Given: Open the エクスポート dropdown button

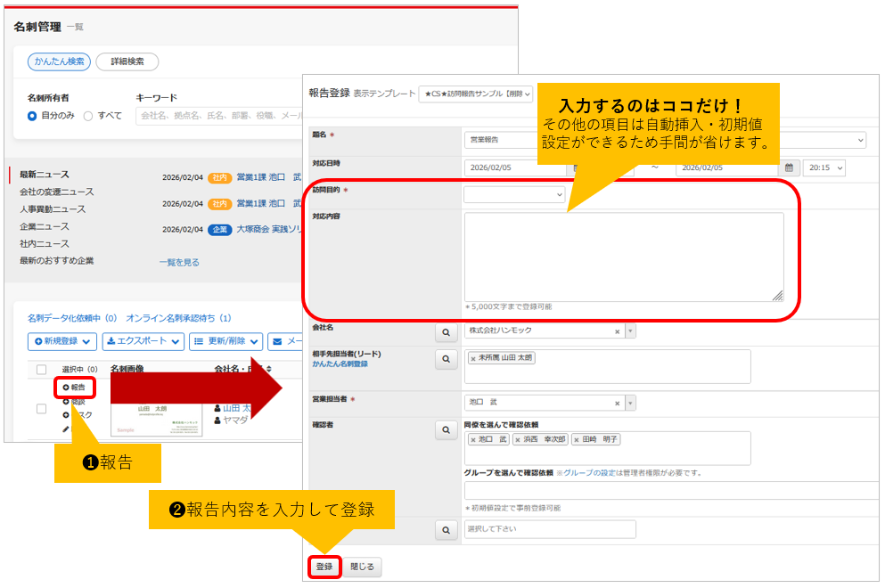Looking at the screenshot, I should point(143,341).
